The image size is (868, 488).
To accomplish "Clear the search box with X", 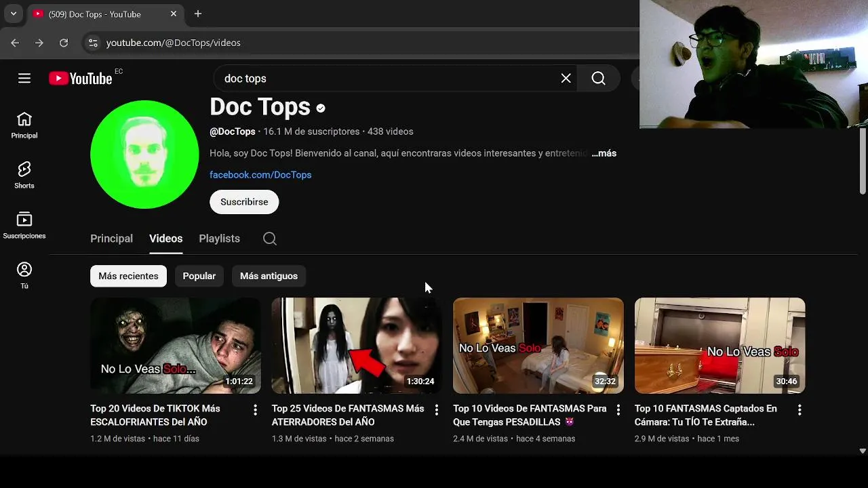I will [x=566, y=79].
